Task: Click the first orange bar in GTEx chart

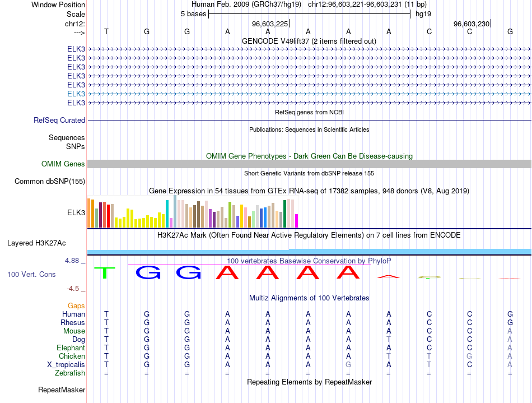Action: (89, 213)
